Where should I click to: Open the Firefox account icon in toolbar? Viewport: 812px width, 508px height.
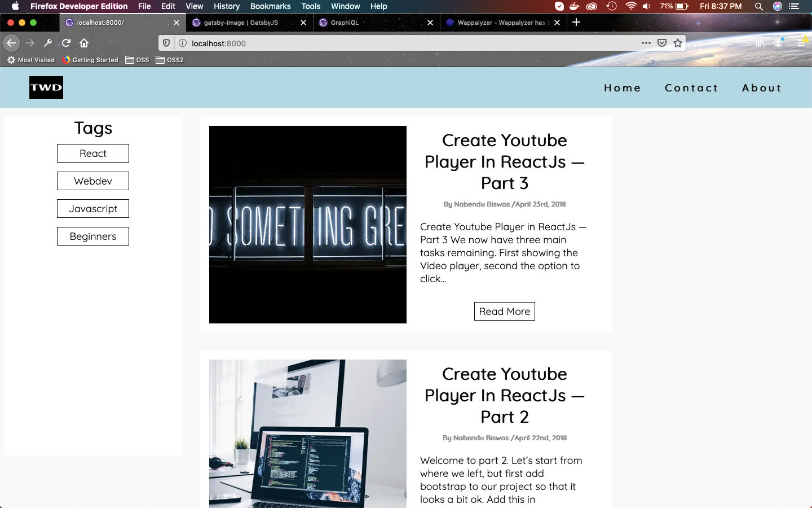[x=779, y=43]
